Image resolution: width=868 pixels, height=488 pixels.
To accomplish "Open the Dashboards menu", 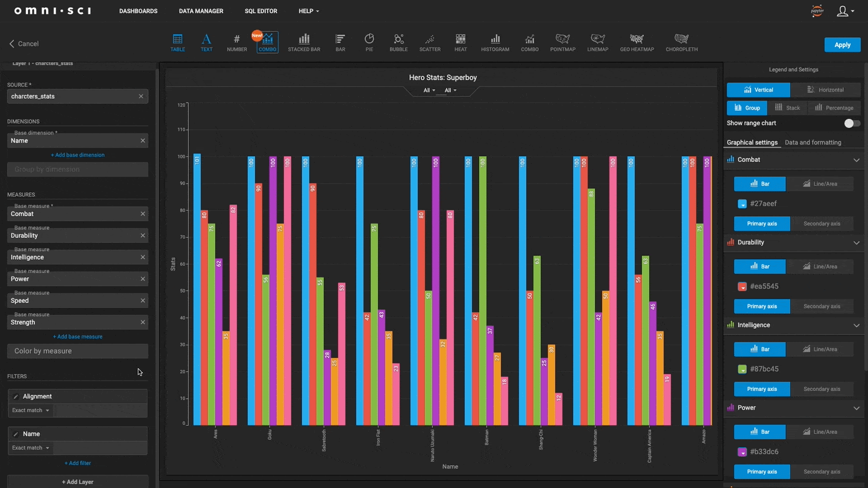I will pyautogui.click(x=138, y=11).
